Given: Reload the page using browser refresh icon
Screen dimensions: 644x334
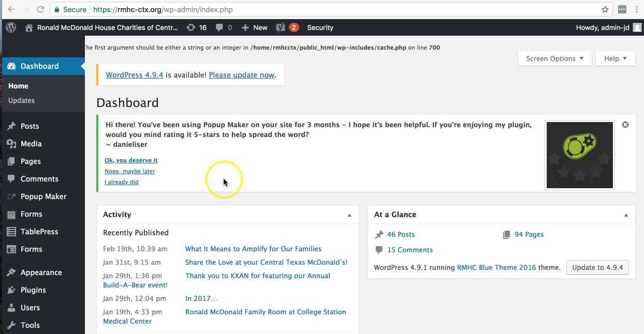Looking at the screenshot, I should (40, 9).
